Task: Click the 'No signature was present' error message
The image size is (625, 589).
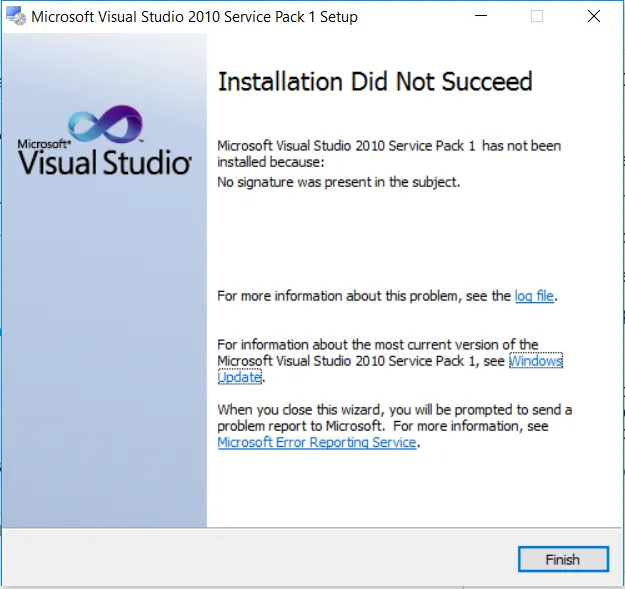Action: 338,183
